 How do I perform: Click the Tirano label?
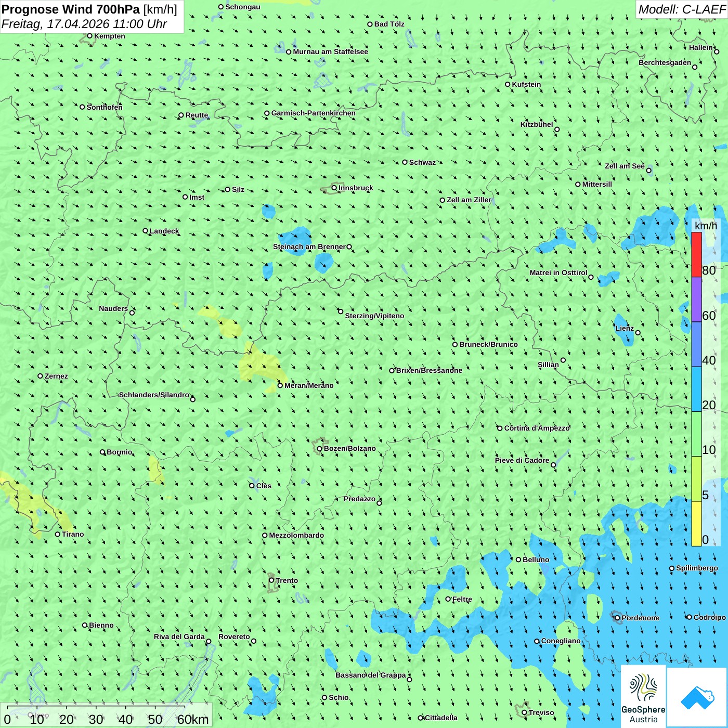tap(73, 534)
